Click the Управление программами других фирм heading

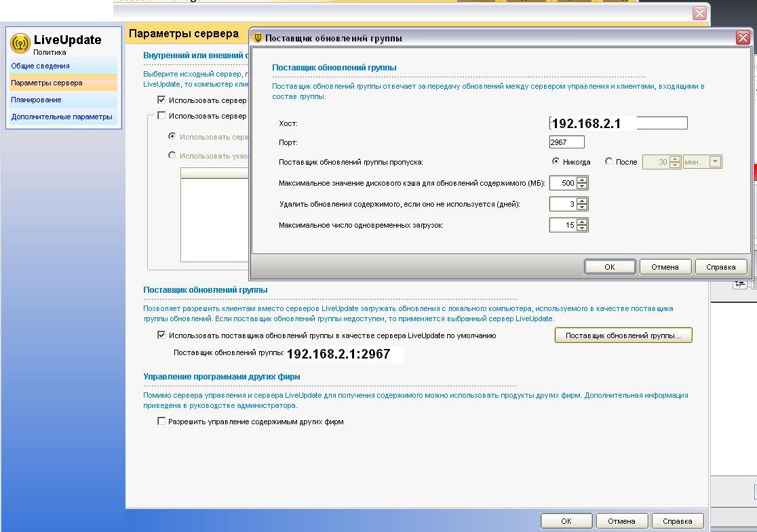(222, 377)
